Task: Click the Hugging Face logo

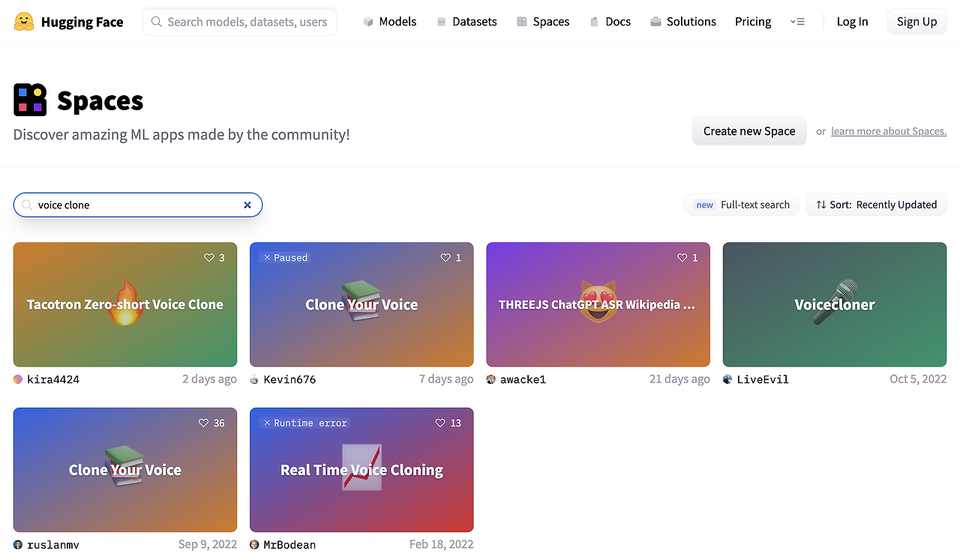Action: click(x=68, y=22)
